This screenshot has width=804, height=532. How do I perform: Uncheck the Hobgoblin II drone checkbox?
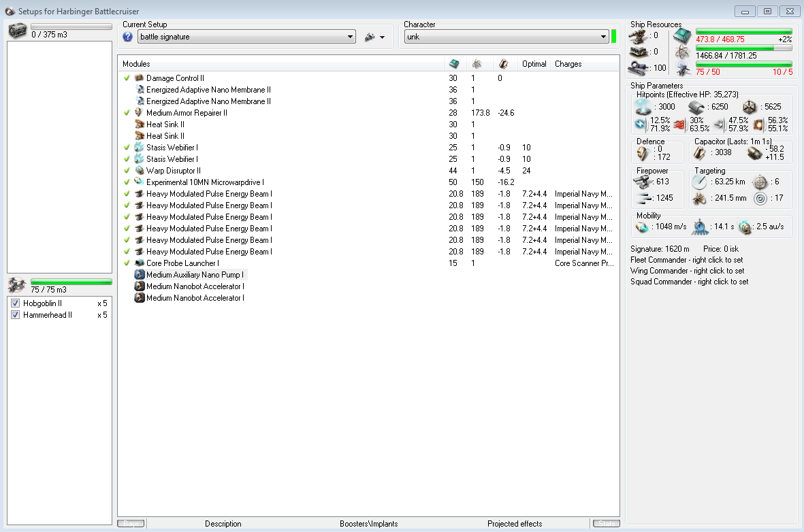tap(16, 303)
